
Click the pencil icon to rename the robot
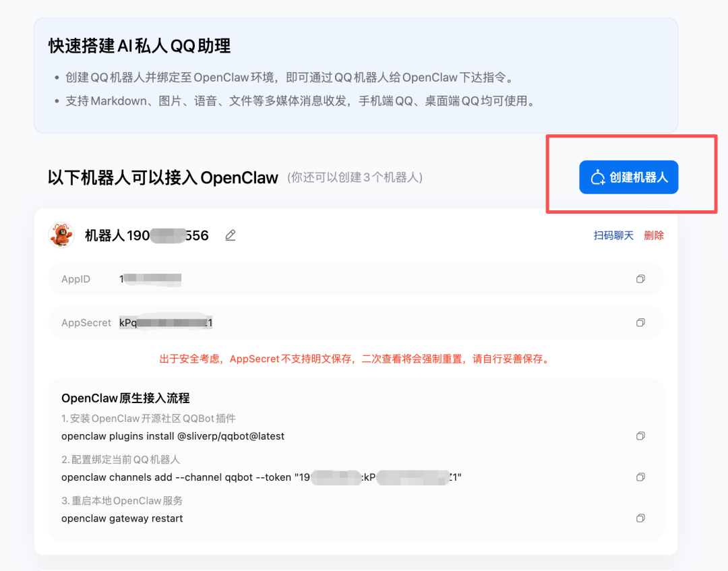(x=230, y=235)
